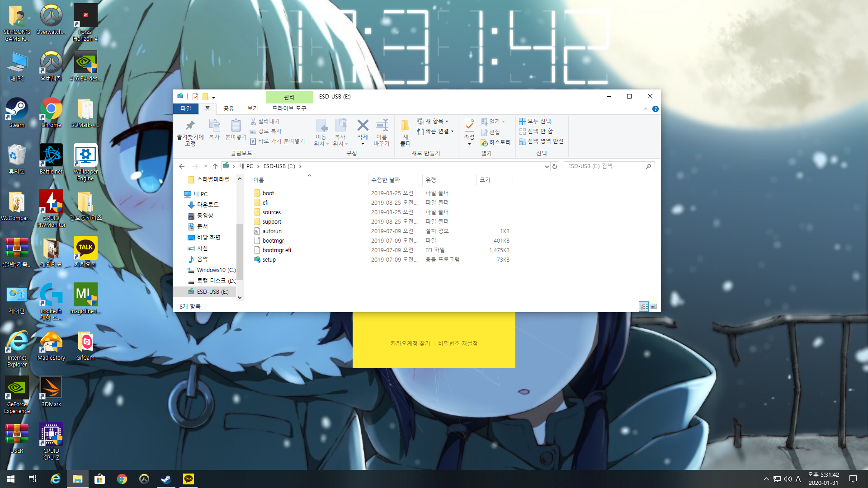Click the Cut scissors icon
Screen dimensions: 868x488
253,121
